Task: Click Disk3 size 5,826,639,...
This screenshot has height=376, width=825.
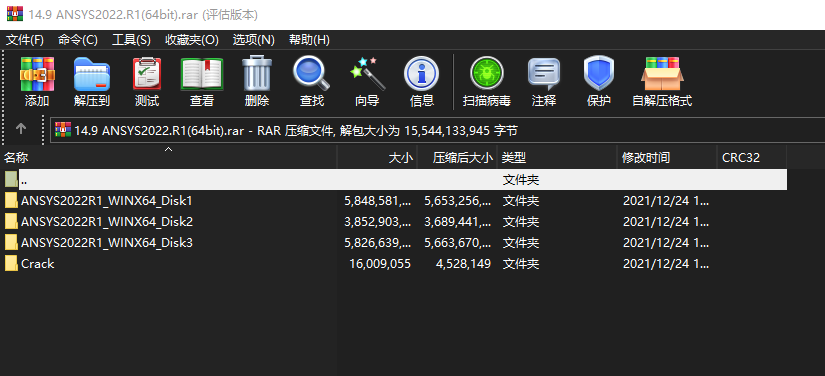Action: [x=378, y=242]
